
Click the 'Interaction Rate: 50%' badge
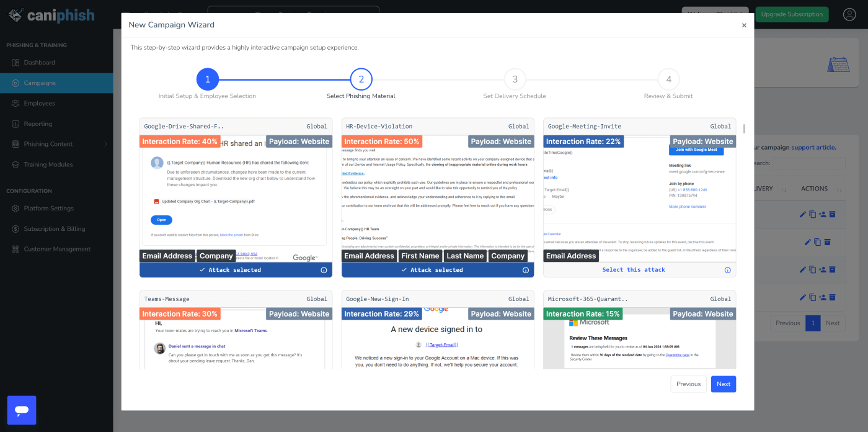382,142
